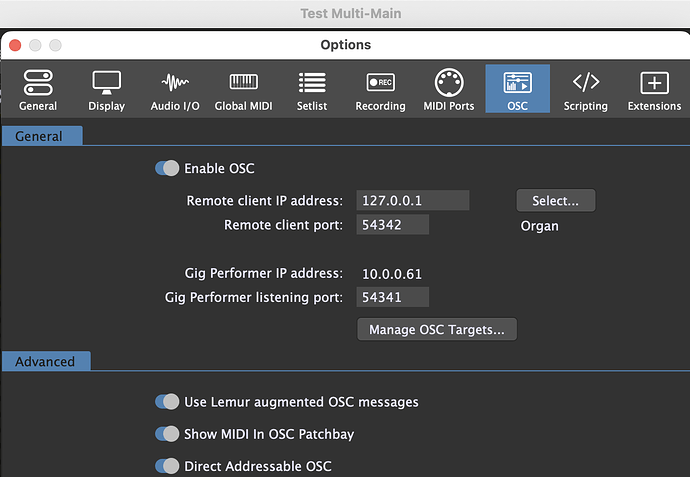690x477 pixels.
Task: Select the Audio I/O waveform icon
Action: pos(175,83)
